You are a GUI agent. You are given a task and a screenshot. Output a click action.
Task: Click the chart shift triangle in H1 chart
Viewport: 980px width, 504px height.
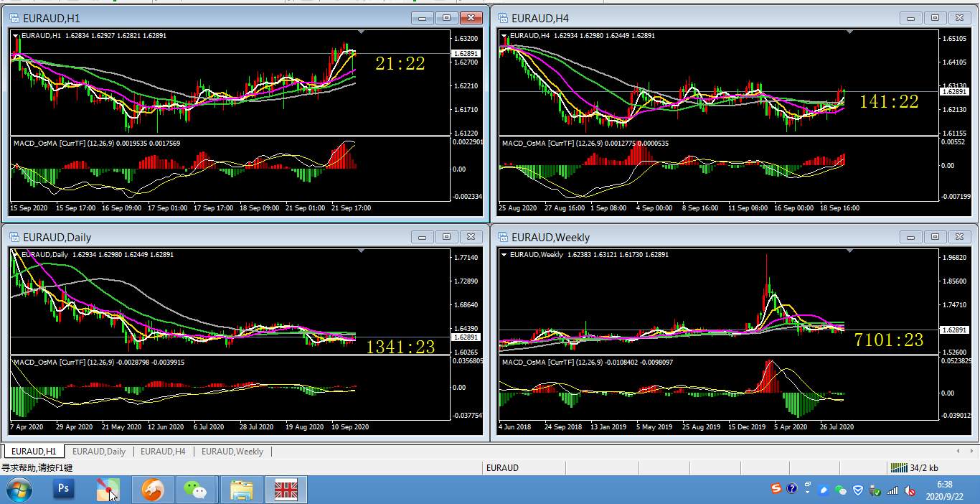(361, 32)
